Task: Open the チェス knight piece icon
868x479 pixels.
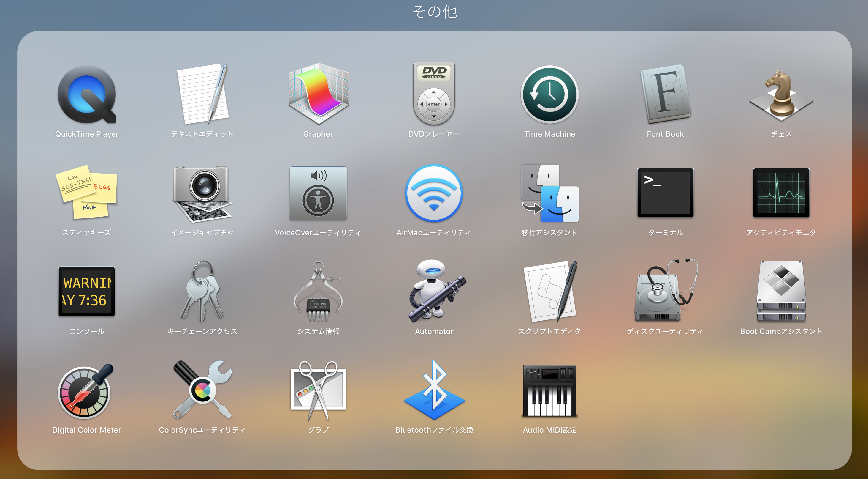Action: tap(781, 95)
